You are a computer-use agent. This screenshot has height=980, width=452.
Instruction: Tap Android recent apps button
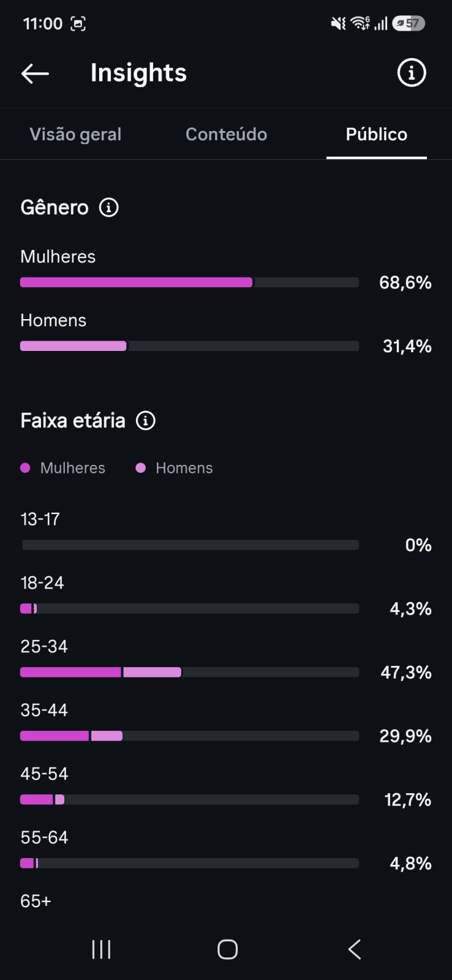click(101, 949)
